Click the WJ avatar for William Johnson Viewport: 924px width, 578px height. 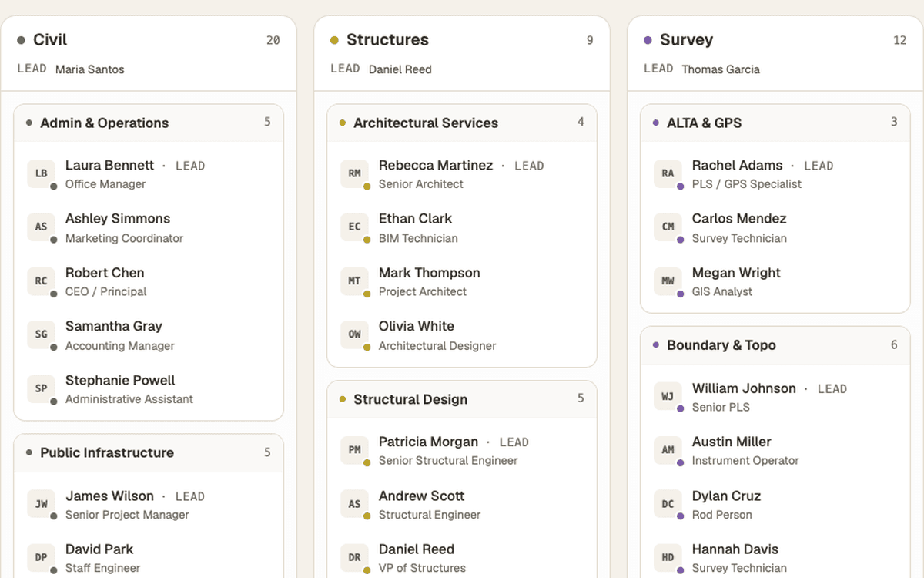coord(668,397)
